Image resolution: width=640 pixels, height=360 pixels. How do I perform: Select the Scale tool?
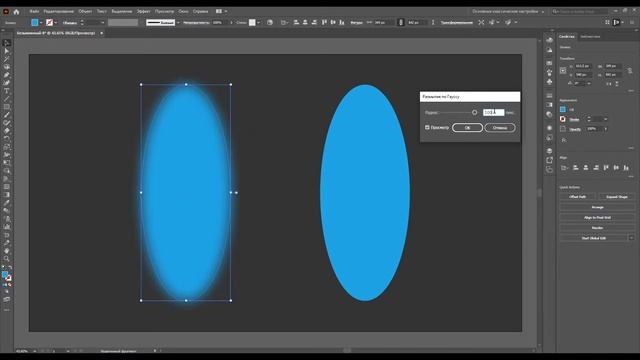tap(7, 147)
